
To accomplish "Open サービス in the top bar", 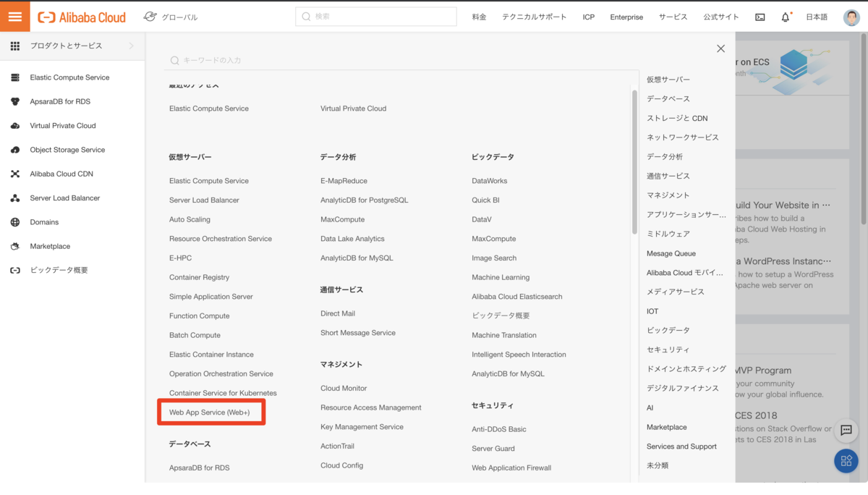I will [x=673, y=17].
